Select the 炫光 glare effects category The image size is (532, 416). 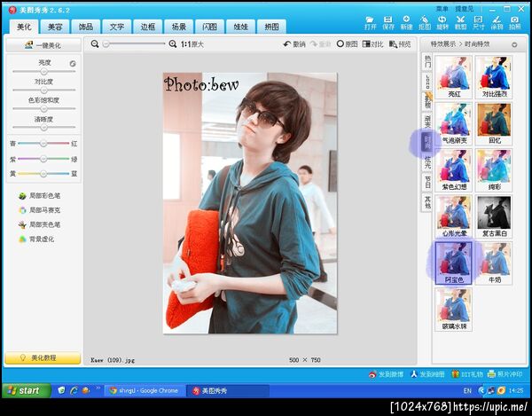(427, 162)
